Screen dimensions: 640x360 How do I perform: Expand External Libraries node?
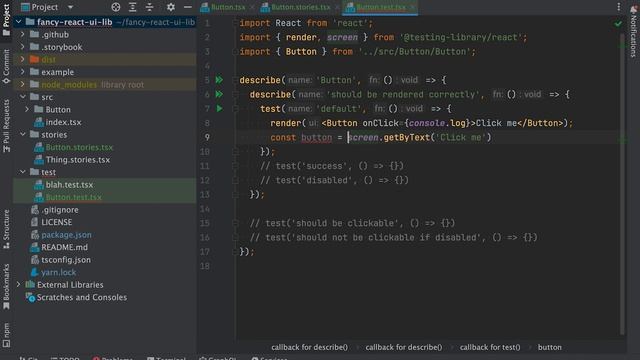[x=18, y=284]
